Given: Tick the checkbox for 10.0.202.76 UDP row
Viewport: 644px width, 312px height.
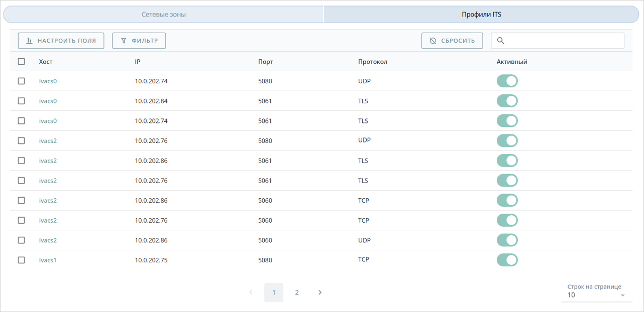Looking at the screenshot, I should [x=21, y=141].
